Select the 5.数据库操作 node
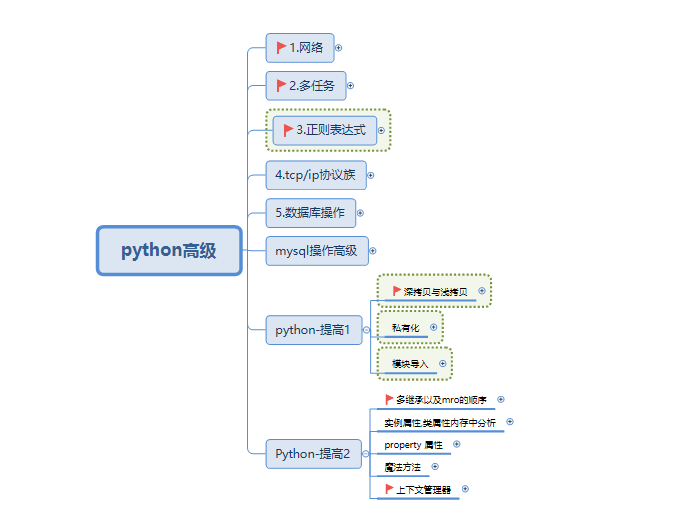 pyautogui.click(x=311, y=213)
